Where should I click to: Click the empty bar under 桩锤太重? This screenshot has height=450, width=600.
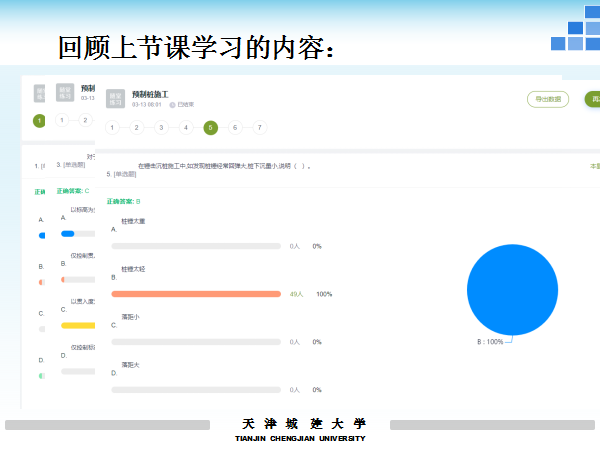(x=196, y=245)
